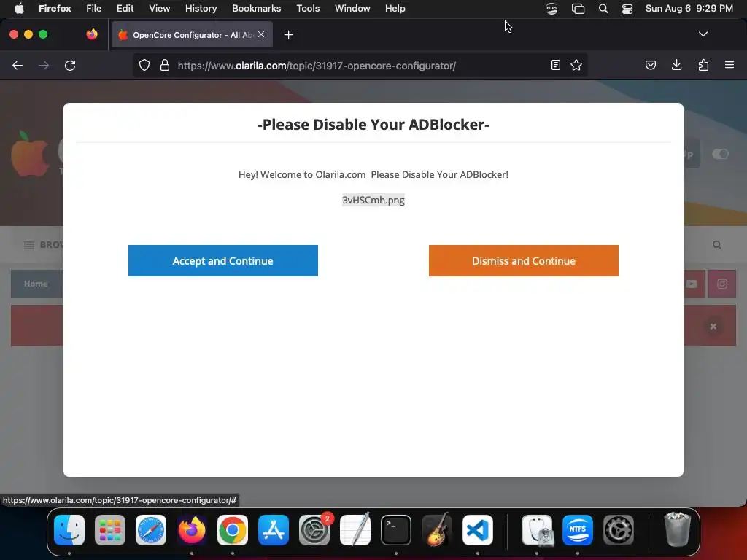Close the OpenCore Configurator tab
Image resolution: width=747 pixels, height=560 pixels.
tap(261, 34)
